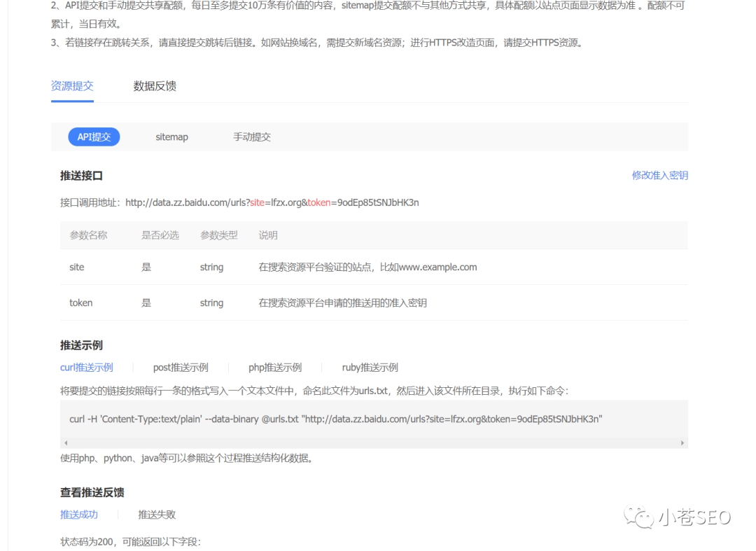Show the post推送示例 tab
Image resolution: width=756 pixels, height=551 pixels.
[181, 368]
